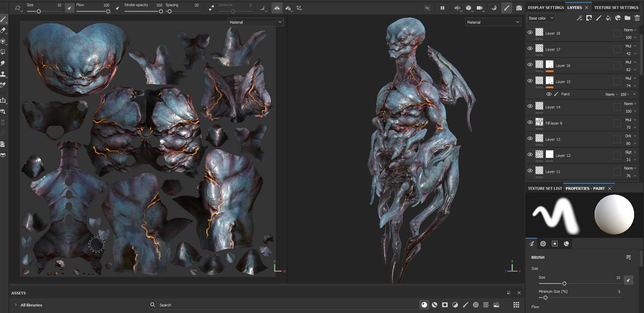Screen dimensions: 644x313
Task: Add a fill layer bucket icon
Action: pyautogui.click(x=608, y=18)
